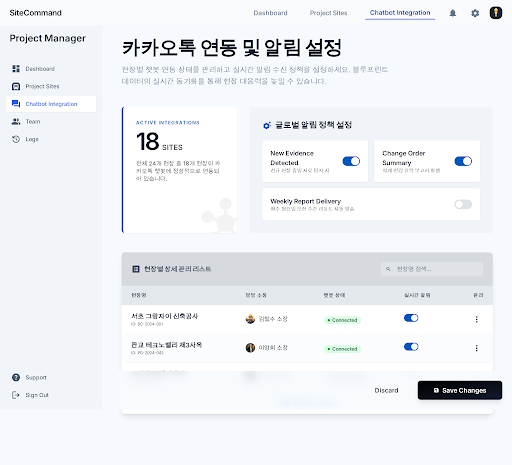Open Logs in the sidebar
512x465 pixels.
point(51,139)
